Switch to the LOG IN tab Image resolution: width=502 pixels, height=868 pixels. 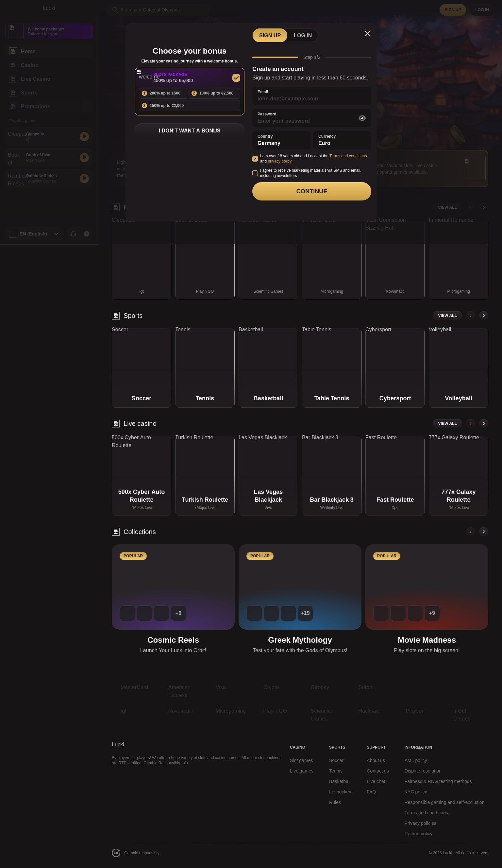coord(303,35)
